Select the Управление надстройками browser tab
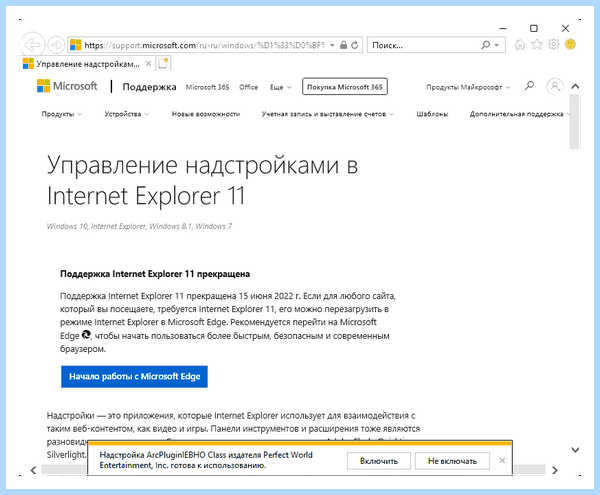Image resolution: width=600 pixels, height=495 pixels. pyautogui.click(x=88, y=64)
